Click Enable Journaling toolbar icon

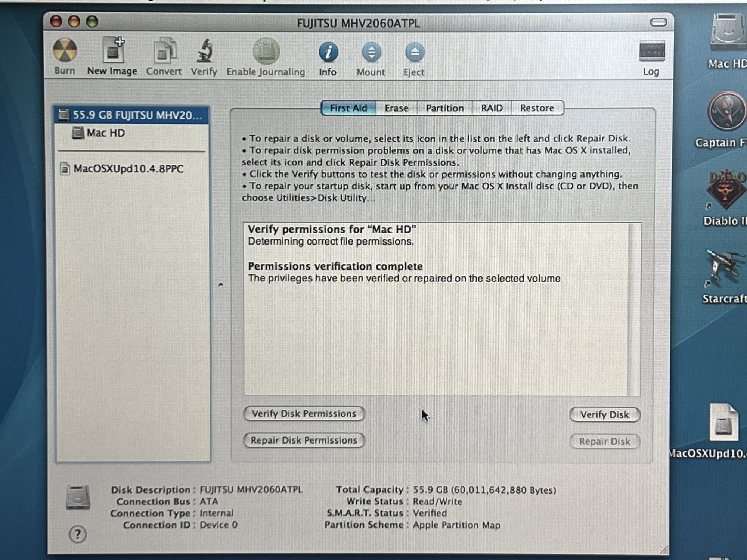266,51
